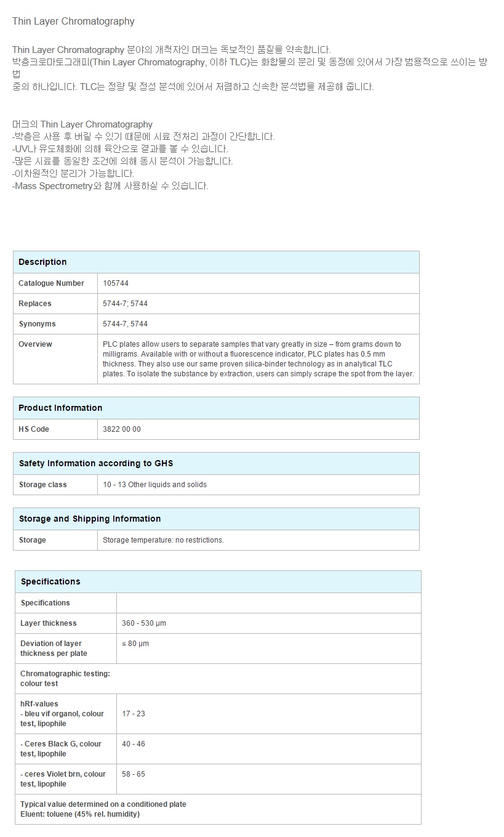This screenshot has height=837, width=504.
Task: Click the Eluent toluene footnote text
Action: point(80,814)
